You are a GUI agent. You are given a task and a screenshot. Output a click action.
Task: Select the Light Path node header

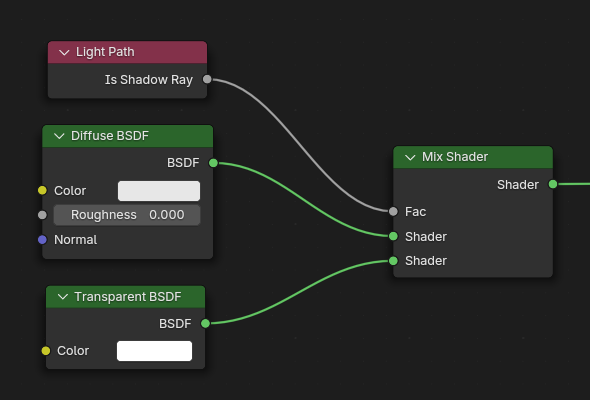pyautogui.click(x=128, y=52)
